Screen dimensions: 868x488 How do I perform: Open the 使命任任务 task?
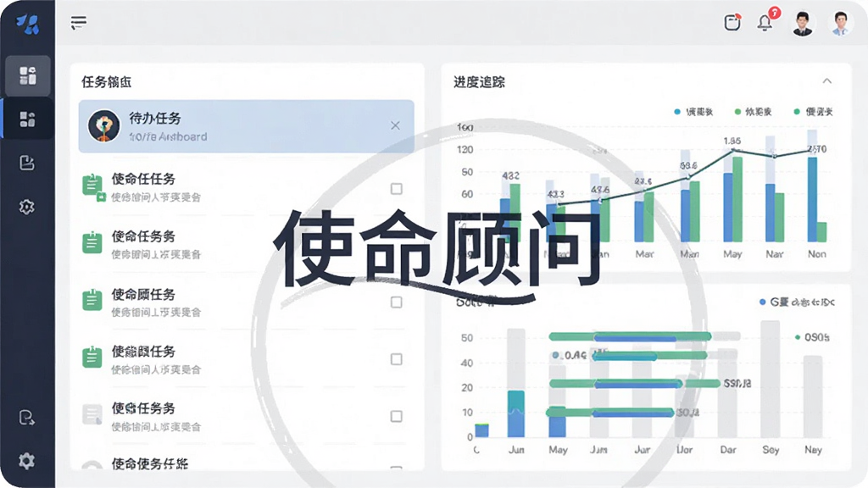143,179
